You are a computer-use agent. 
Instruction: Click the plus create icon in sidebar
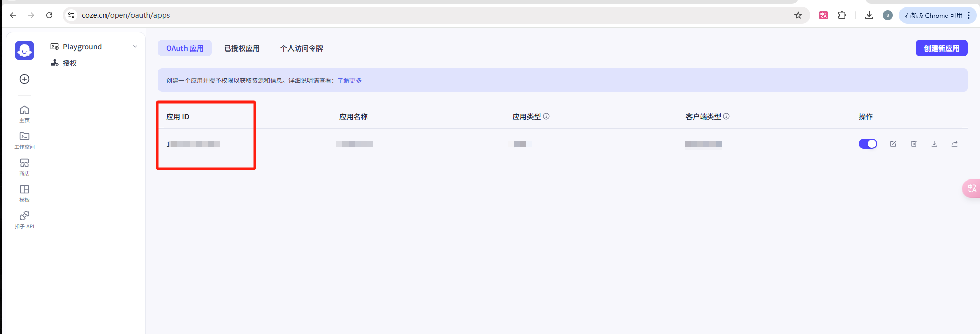tap(24, 79)
